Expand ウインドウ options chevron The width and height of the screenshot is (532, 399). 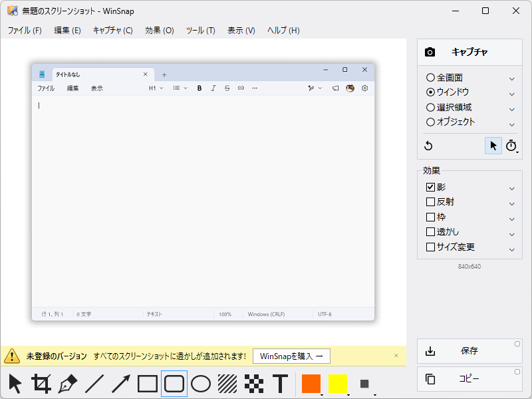(x=511, y=94)
